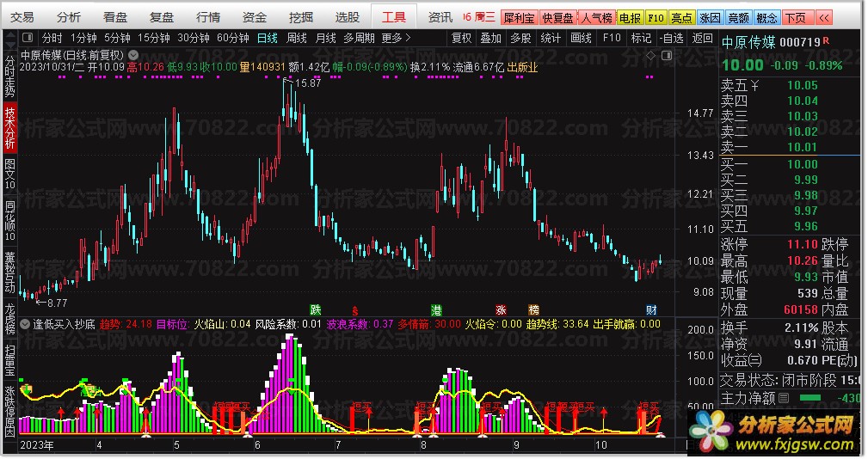Open the 龙虎榜 sidebar tab
The width and height of the screenshot is (868, 459).
10,319
